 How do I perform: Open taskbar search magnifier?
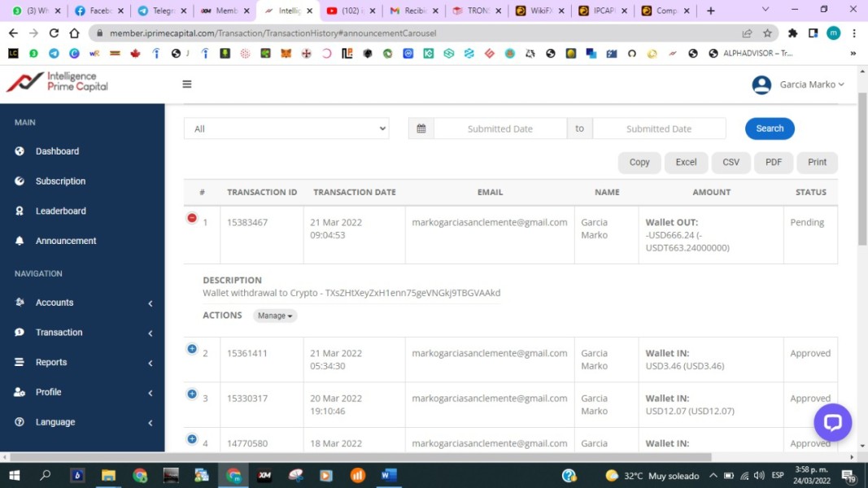pos(46,475)
